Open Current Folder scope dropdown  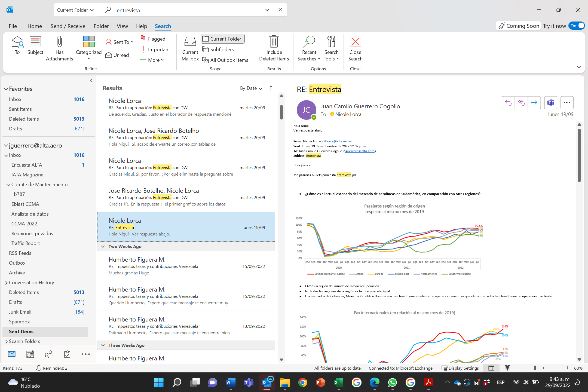click(75, 10)
